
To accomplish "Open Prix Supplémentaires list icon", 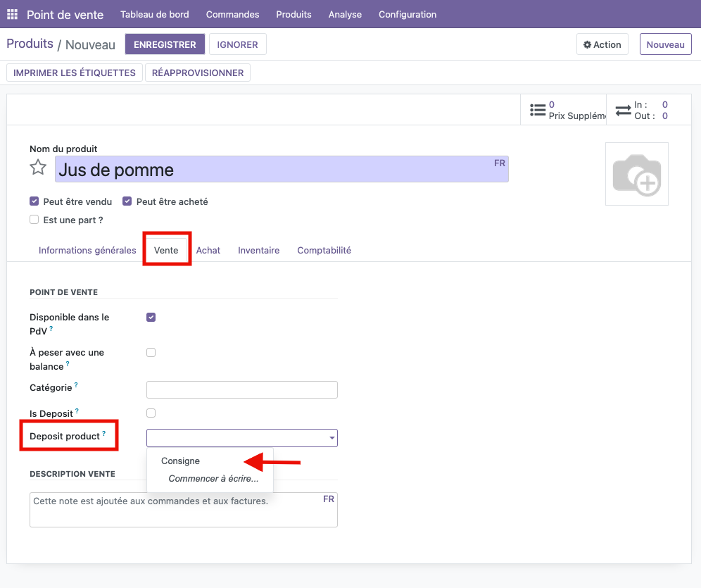I will 538,110.
